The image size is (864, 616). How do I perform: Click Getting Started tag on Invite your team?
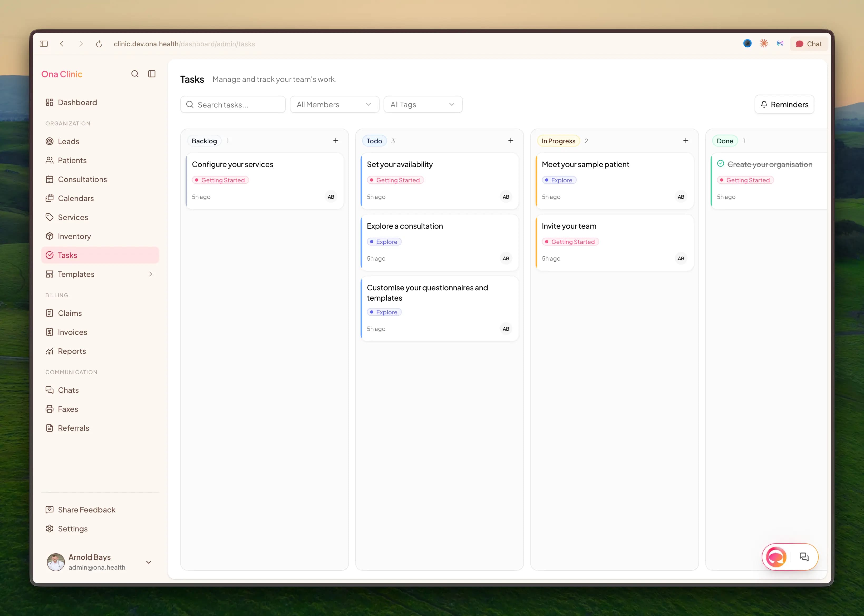(570, 242)
